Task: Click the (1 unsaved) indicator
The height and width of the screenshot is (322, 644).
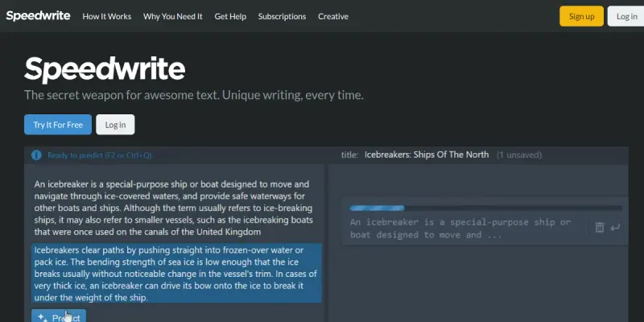Action: coord(519,155)
